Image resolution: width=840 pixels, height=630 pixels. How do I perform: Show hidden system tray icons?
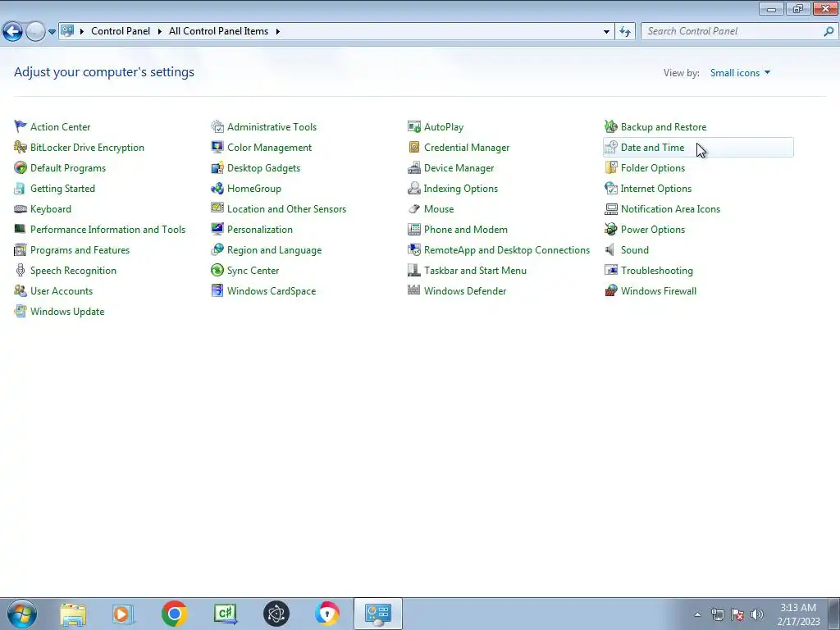(x=697, y=614)
